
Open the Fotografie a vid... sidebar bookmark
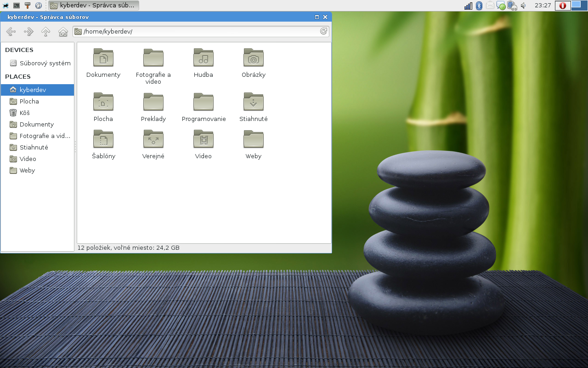click(x=37, y=136)
